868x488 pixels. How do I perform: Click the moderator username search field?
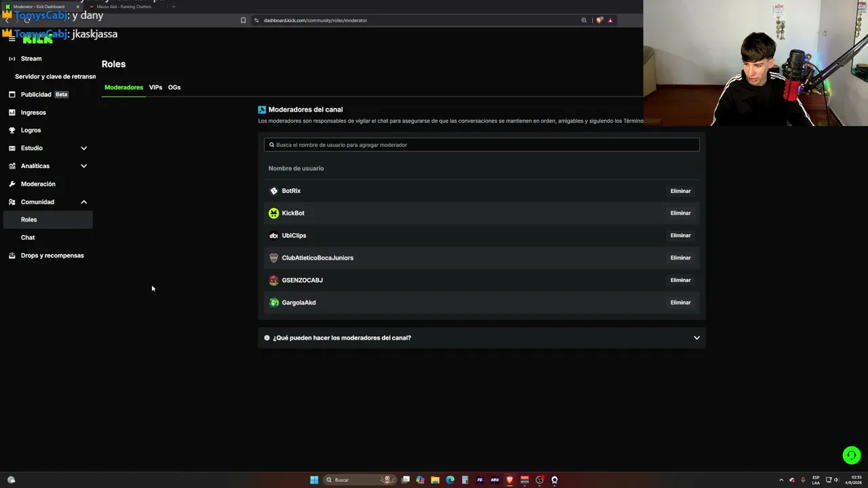click(x=481, y=145)
